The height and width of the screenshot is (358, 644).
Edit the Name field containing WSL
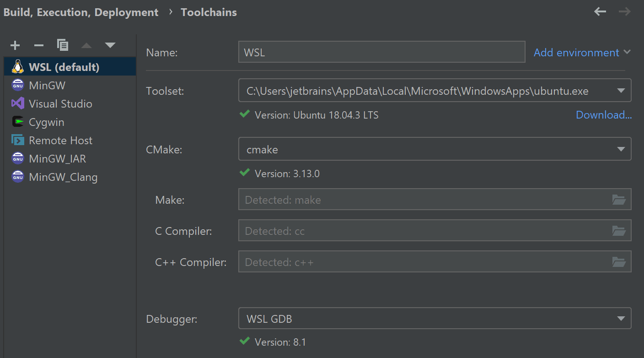(x=381, y=52)
